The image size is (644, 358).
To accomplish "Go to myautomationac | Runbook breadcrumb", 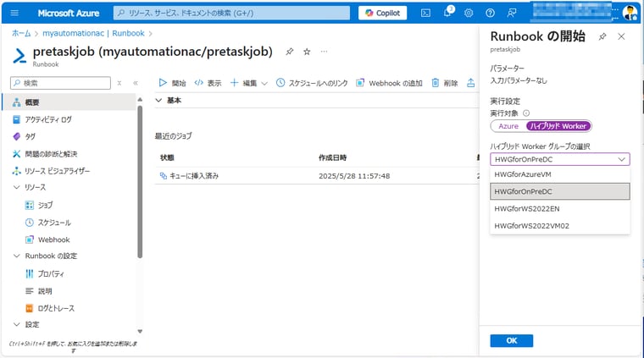I will pos(93,33).
